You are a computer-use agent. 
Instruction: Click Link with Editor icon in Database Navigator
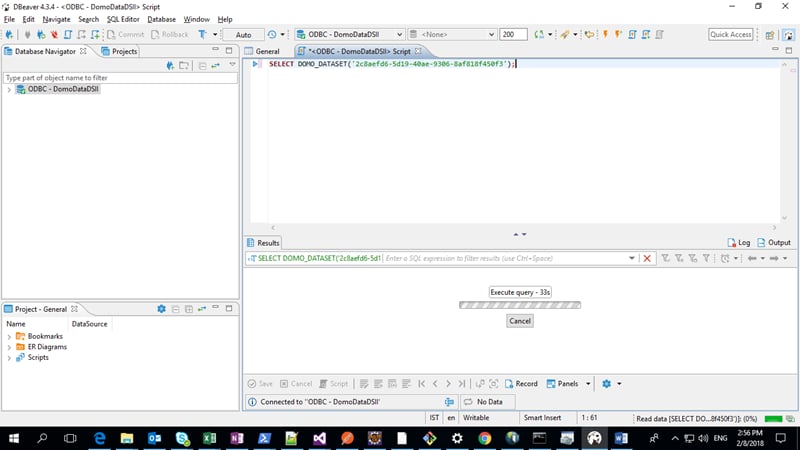pyautogui.click(x=216, y=66)
